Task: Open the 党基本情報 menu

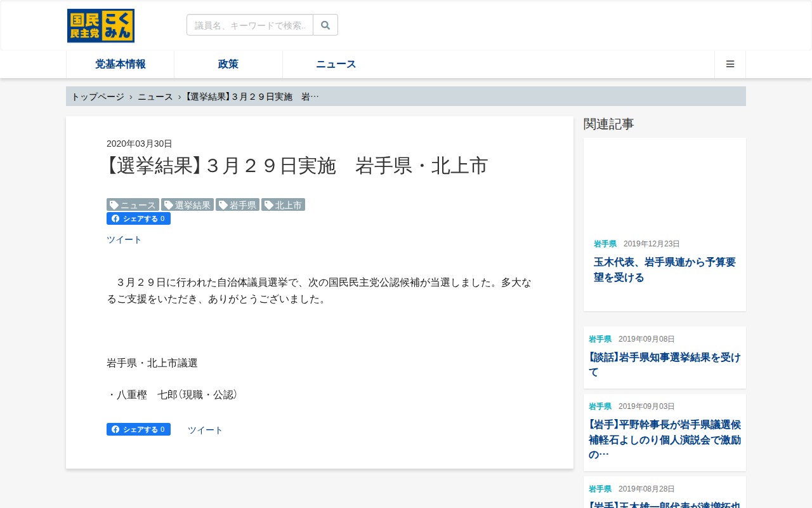Action: 121,64
